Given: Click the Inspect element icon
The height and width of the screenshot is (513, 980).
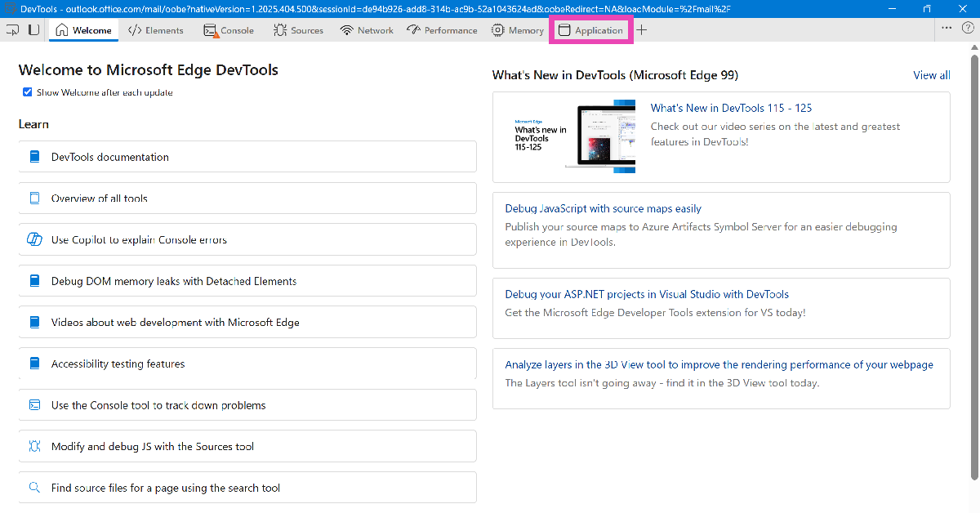Looking at the screenshot, I should (x=13, y=30).
